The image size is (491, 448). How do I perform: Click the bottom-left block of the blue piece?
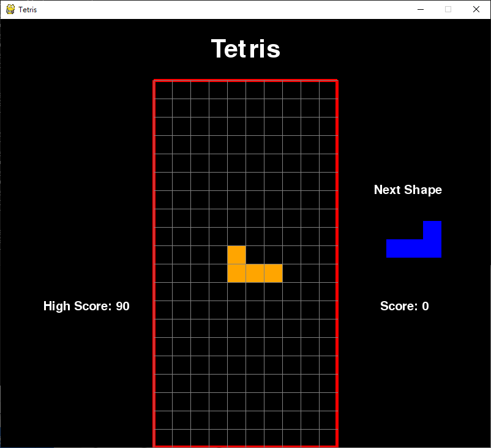pos(395,248)
